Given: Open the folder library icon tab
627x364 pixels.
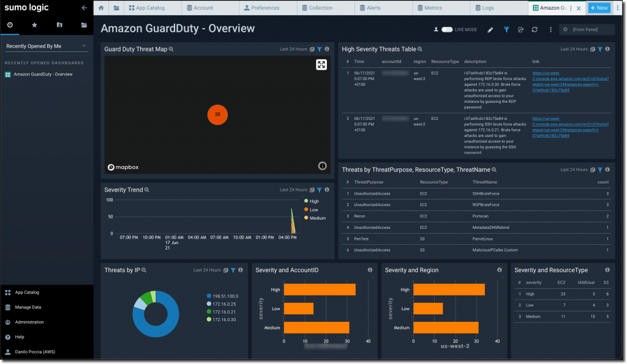Looking at the screenshot, I should point(116,7).
